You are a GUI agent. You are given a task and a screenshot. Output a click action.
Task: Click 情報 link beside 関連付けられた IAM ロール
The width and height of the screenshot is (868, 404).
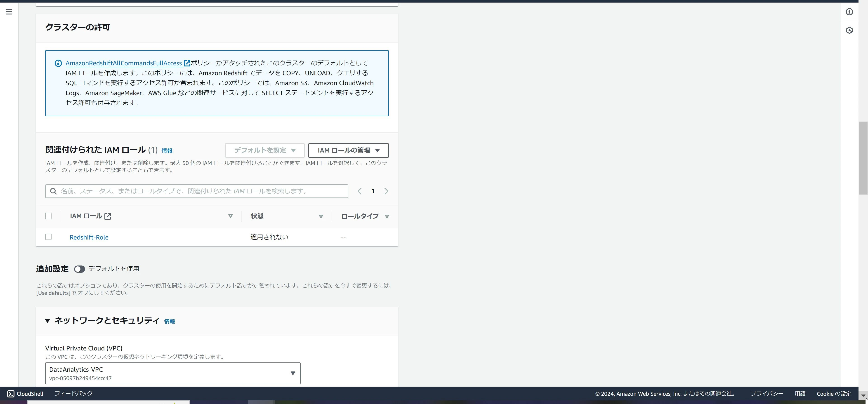click(167, 151)
